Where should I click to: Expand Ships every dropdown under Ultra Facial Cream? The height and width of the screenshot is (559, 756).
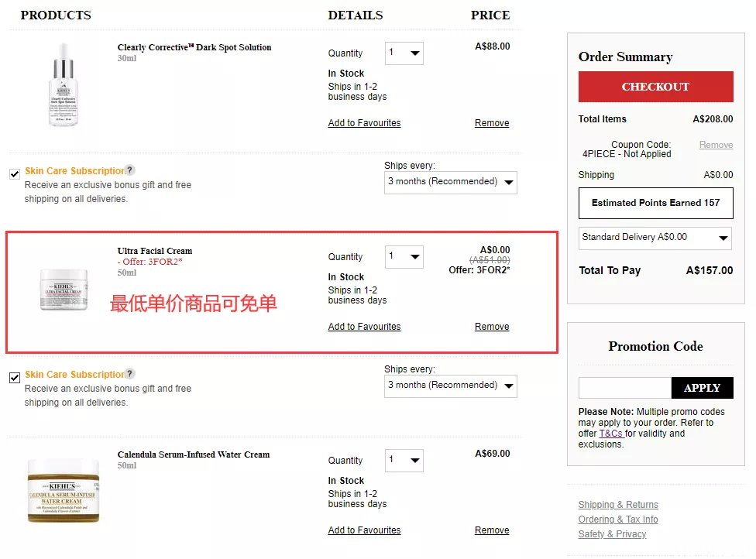(450, 386)
